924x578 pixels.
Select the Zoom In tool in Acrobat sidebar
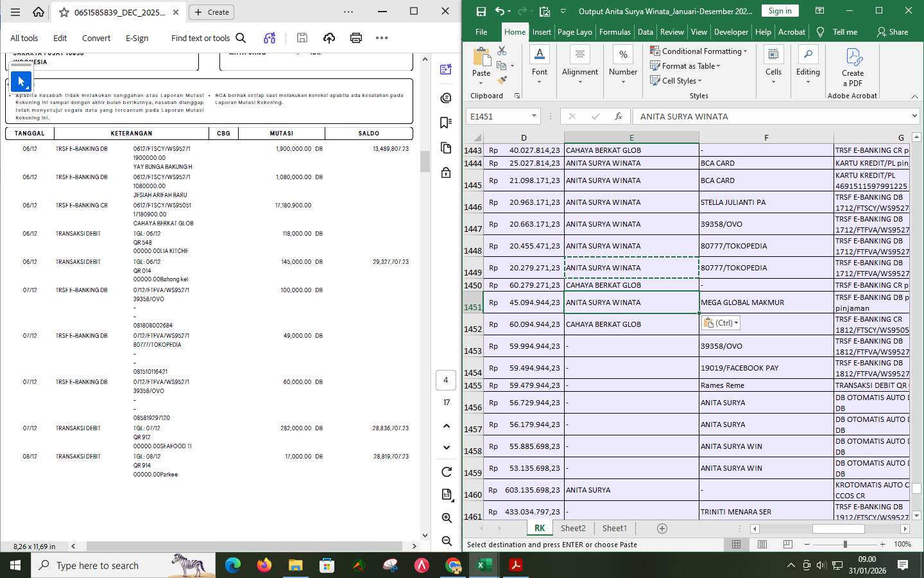[446, 518]
